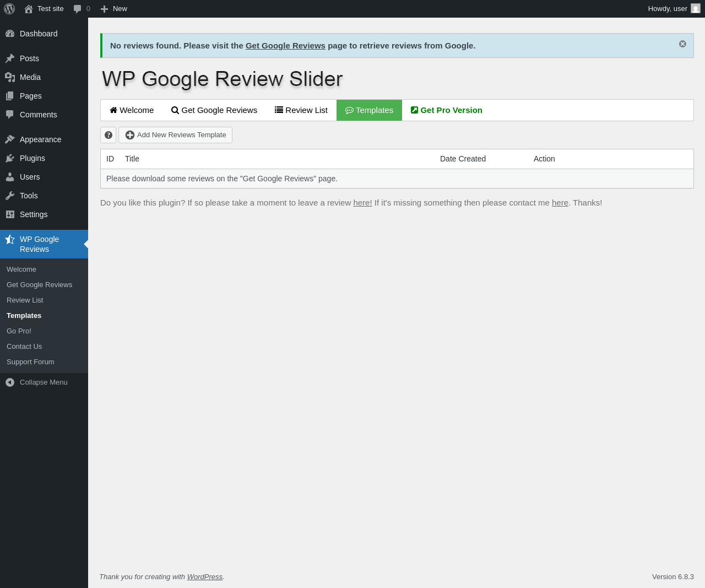Open the Plugins menu item
Viewport: 705px width, 588px height.
[x=32, y=158]
